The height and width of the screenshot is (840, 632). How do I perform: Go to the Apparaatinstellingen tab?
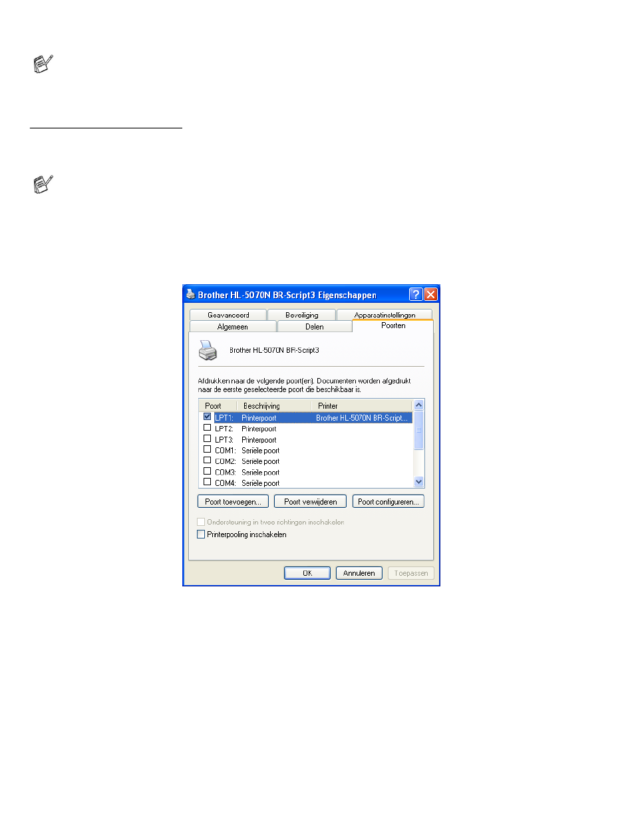pos(385,315)
